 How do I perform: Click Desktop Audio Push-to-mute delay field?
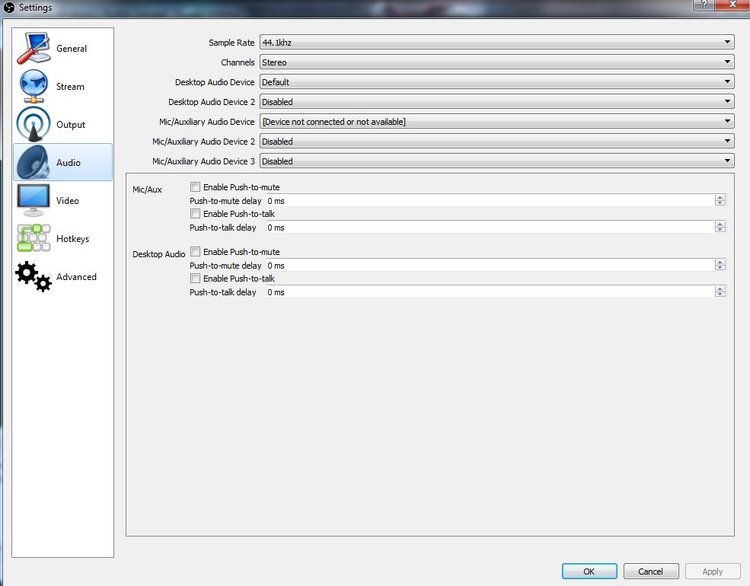coord(490,265)
